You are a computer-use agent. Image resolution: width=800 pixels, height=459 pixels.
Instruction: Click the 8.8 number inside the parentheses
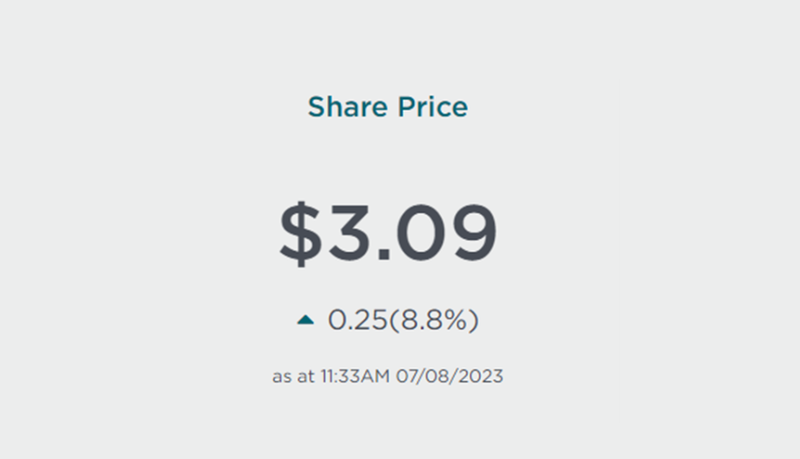click(x=423, y=320)
